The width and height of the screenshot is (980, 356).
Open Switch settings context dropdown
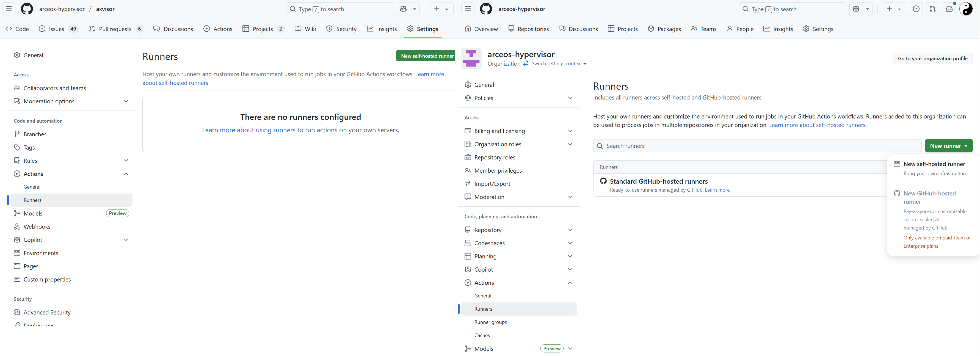click(559, 64)
